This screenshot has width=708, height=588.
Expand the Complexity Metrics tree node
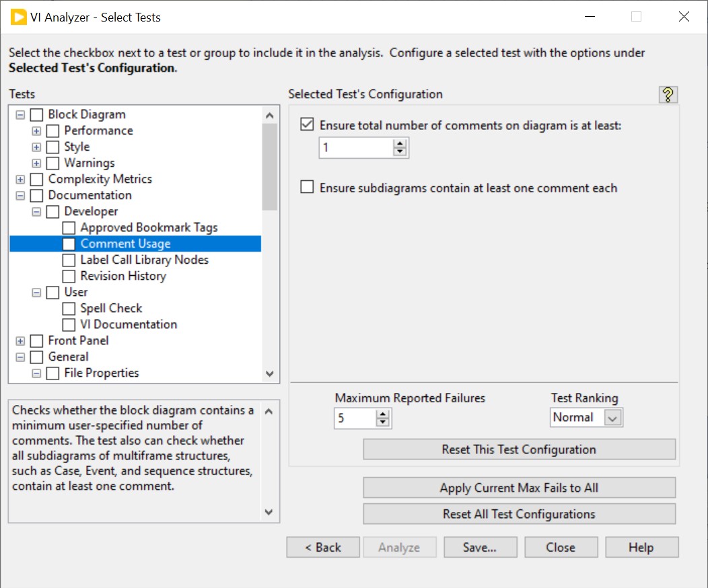coord(20,179)
